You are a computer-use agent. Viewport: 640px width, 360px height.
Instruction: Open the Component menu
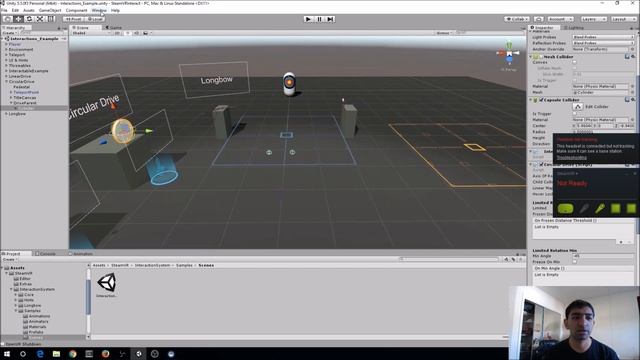click(x=76, y=10)
